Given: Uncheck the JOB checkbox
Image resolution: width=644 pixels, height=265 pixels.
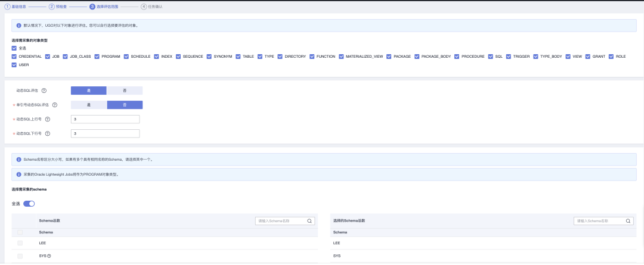Looking at the screenshot, I should coord(48,57).
